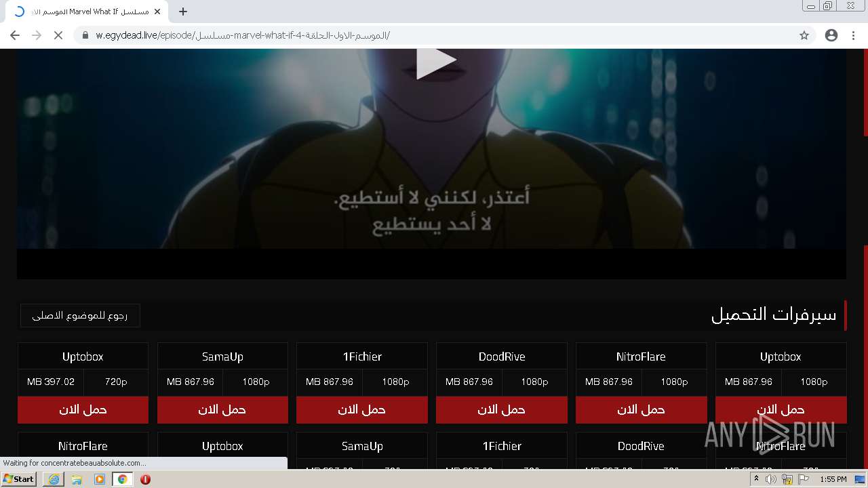The image size is (868, 488).
Task: Switch to Chrome taskbar button
Action: pyautogui.click(x=122, y=479)
